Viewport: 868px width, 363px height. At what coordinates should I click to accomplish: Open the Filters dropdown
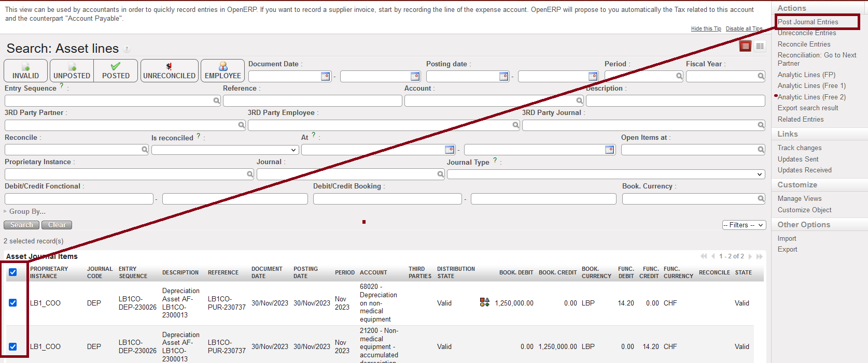point(744,225)
